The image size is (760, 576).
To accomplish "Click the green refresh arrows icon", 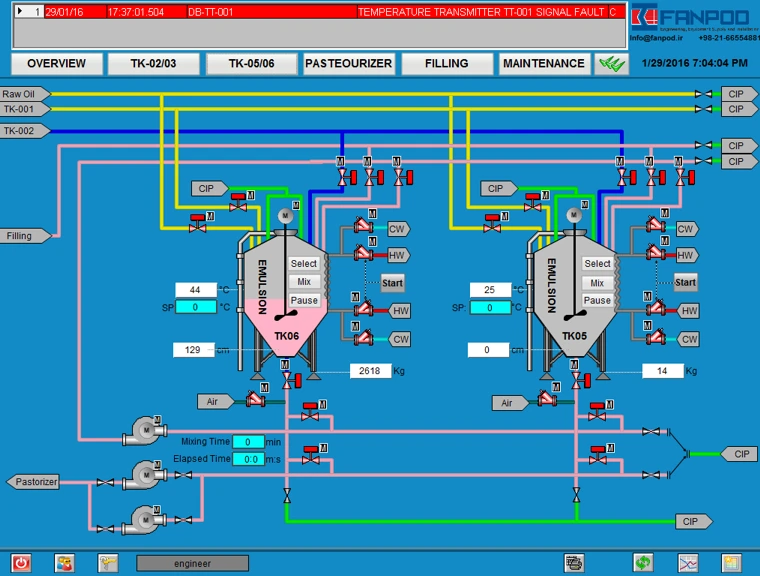I will point(643,563).
